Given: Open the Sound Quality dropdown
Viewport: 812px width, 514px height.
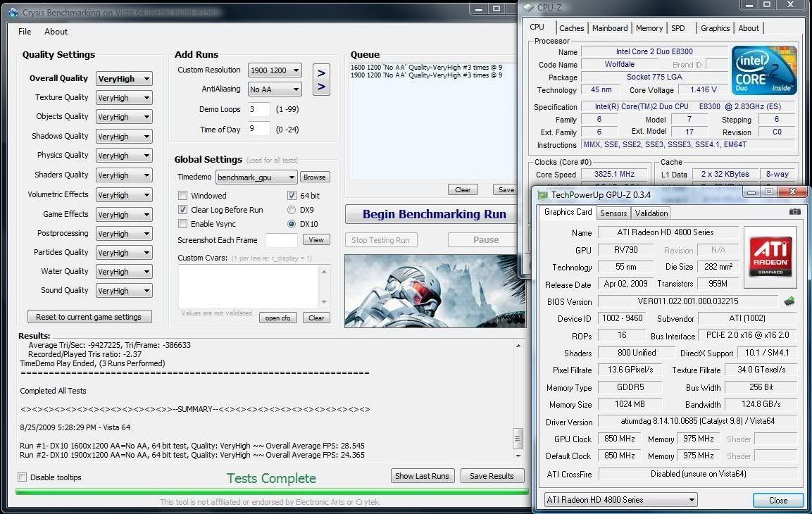Looking at the screenshot, I should pyautogui.click(x=124, y=290).
